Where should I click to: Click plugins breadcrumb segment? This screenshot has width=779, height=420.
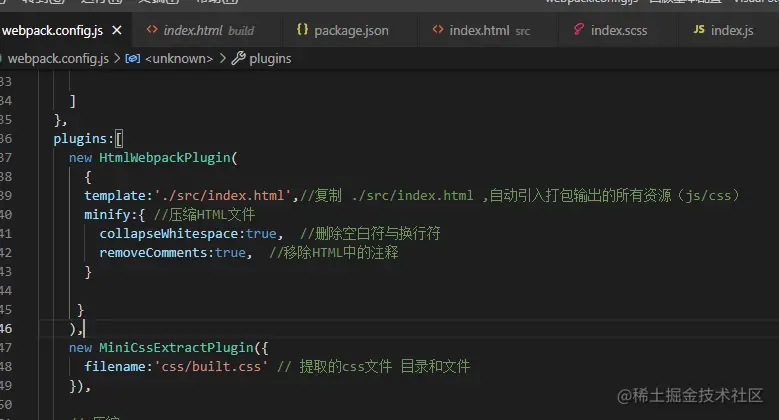click(x=270, y=59)
